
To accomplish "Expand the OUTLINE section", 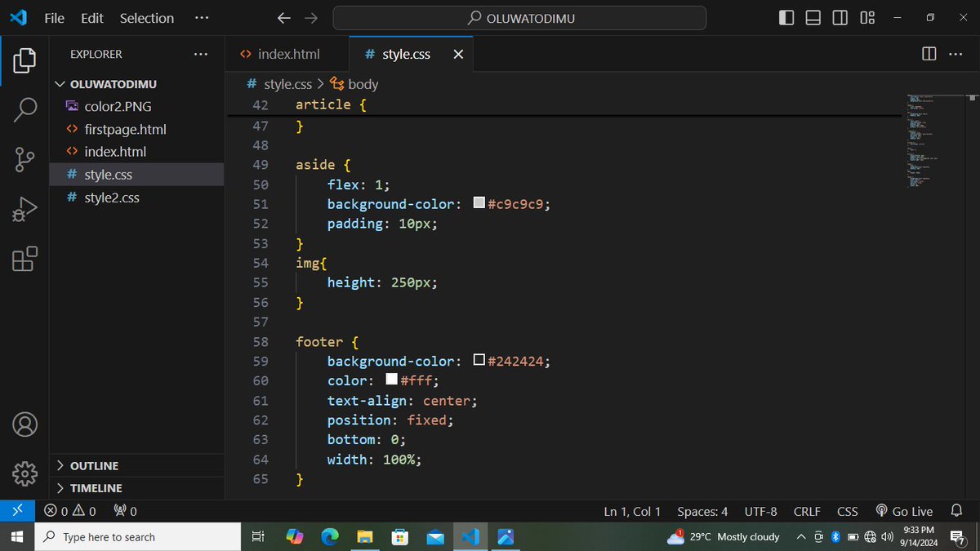I will pos(136,465).
